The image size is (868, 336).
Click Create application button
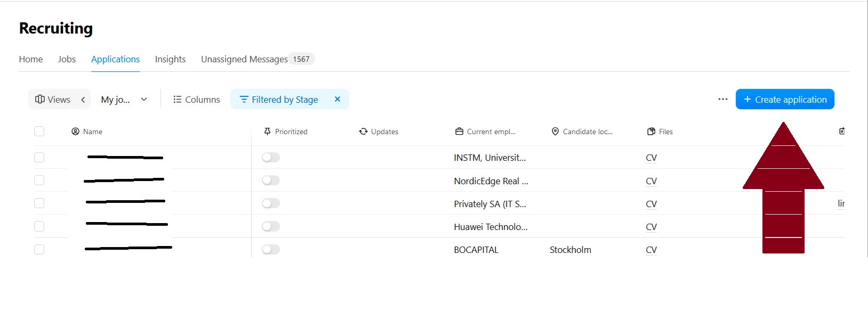click(785, 99)
